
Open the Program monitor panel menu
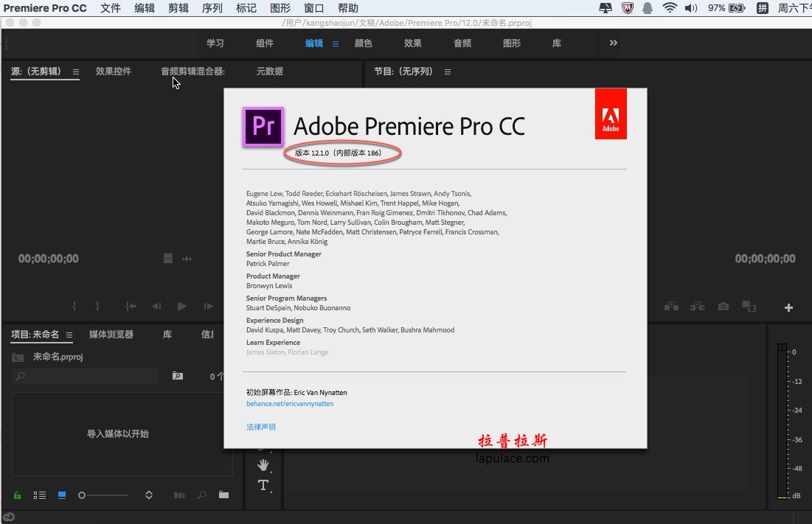[x=448, y=72]
